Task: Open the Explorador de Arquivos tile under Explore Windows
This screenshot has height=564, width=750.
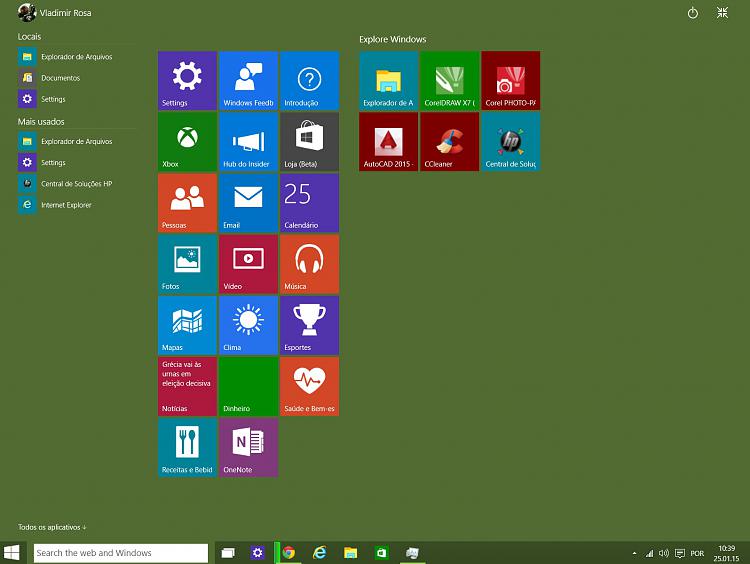Action: click(388, 81)
